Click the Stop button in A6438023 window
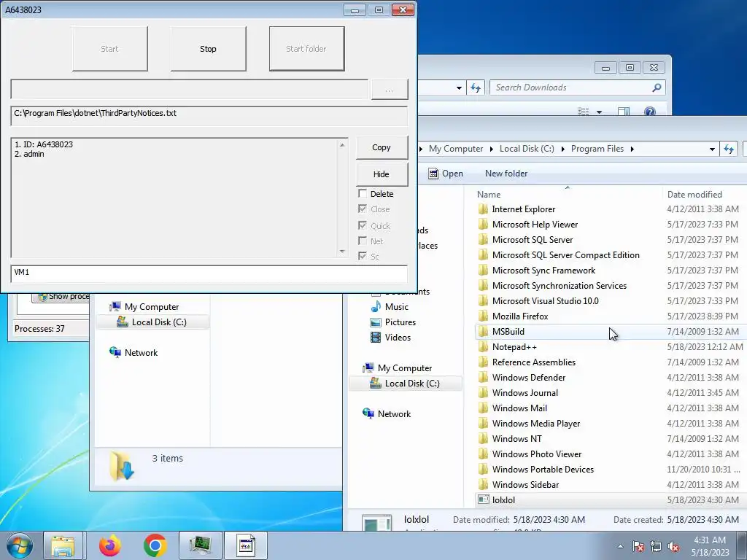Viewport: 747px width, 560px height. point(208,49)
